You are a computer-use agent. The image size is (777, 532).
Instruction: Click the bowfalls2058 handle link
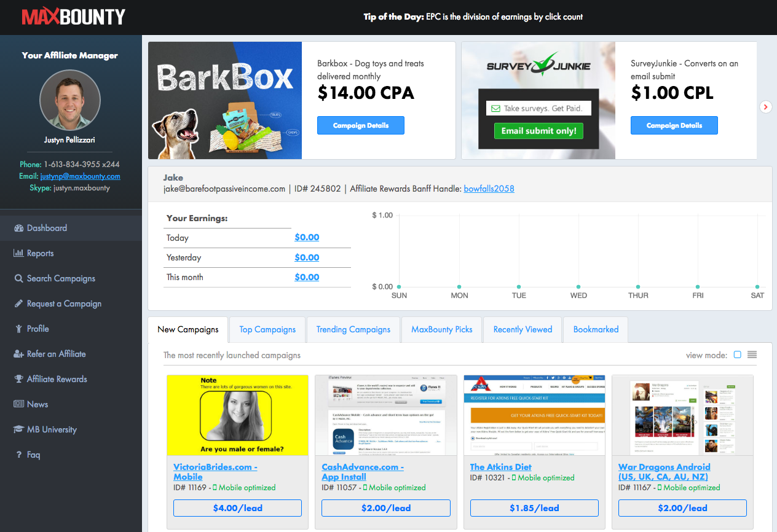pyautogui.click(x=489, y=189)
